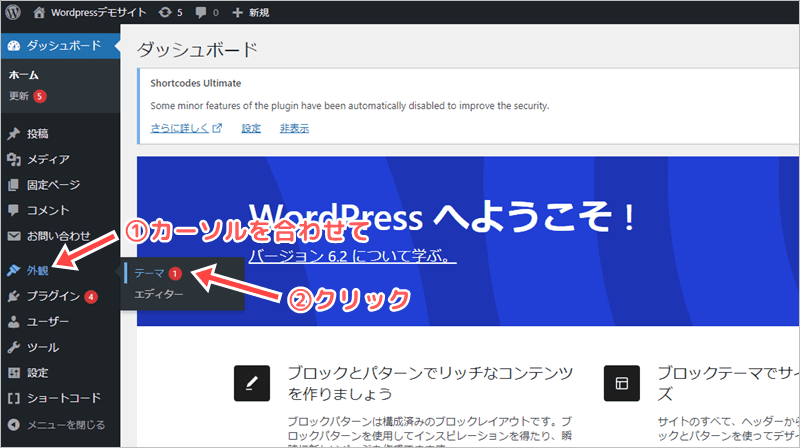Open the 投稿 posts menu

tap(38, 134)
